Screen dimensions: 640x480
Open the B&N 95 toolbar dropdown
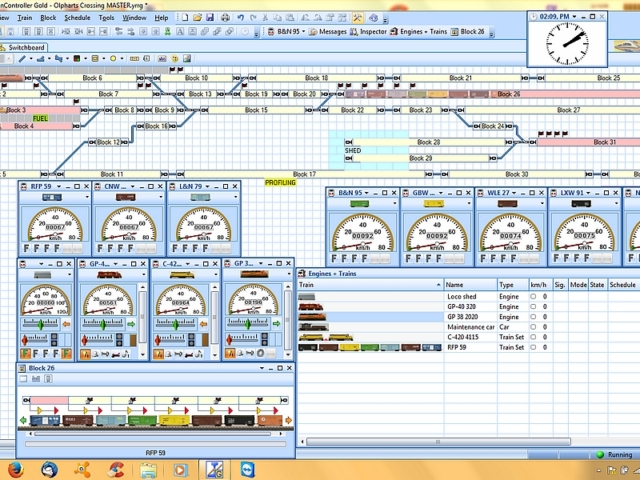coord(304,31)
